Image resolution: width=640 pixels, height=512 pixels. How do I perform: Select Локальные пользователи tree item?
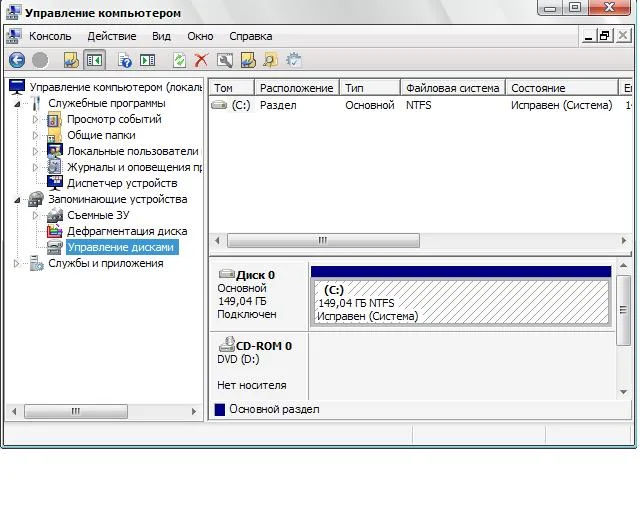click(x=133, y=151)
